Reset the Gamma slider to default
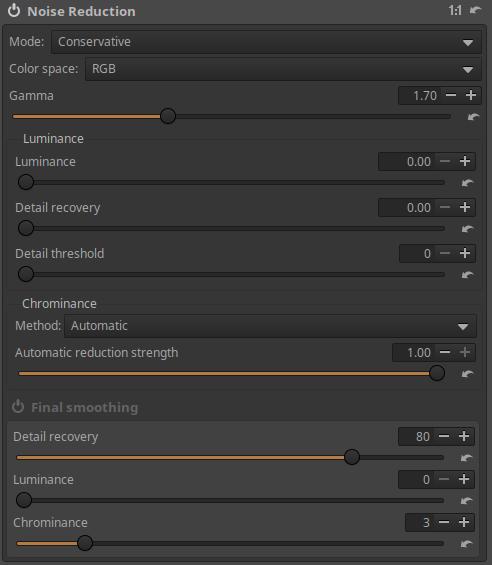 [473, 117]
